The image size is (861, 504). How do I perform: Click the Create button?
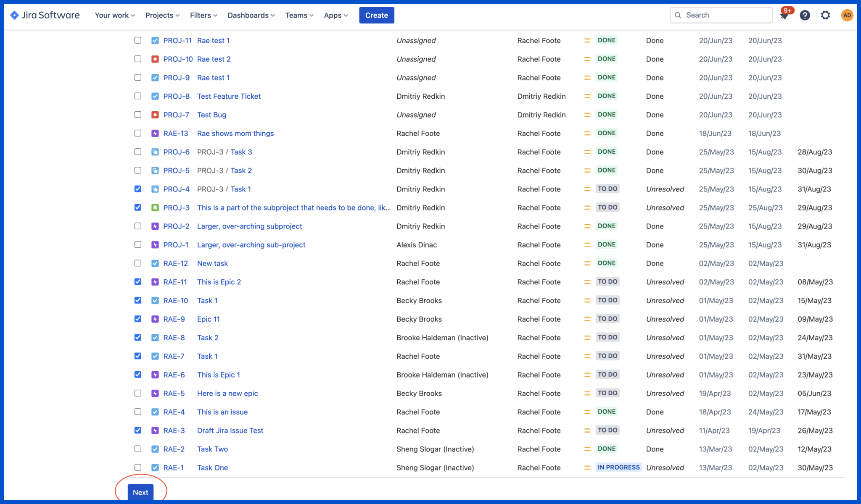pyautogui.click(x=376, y=15)
